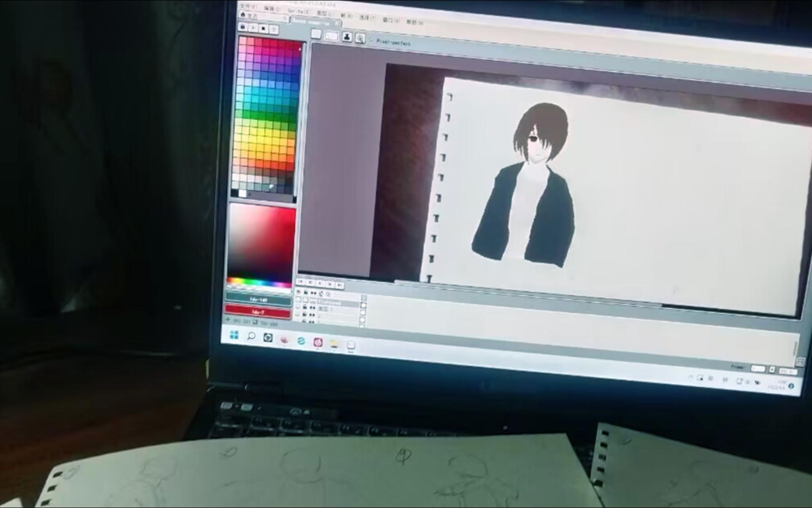Screen dimensions: 812x508
Task: Click the dynamics icon in the context bar
Action: click(x=360, y=38)
